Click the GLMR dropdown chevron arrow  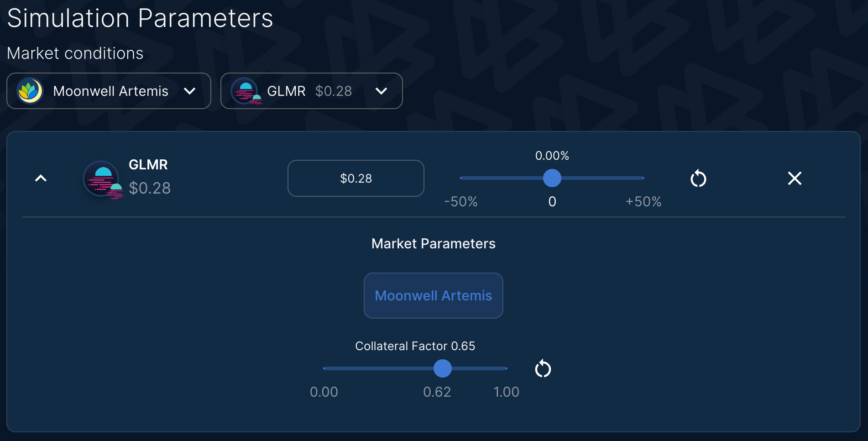point(381,91)
